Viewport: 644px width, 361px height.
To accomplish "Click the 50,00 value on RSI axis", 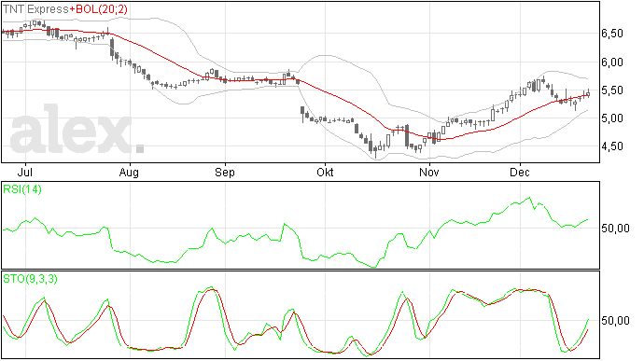I will pos(615,229).
